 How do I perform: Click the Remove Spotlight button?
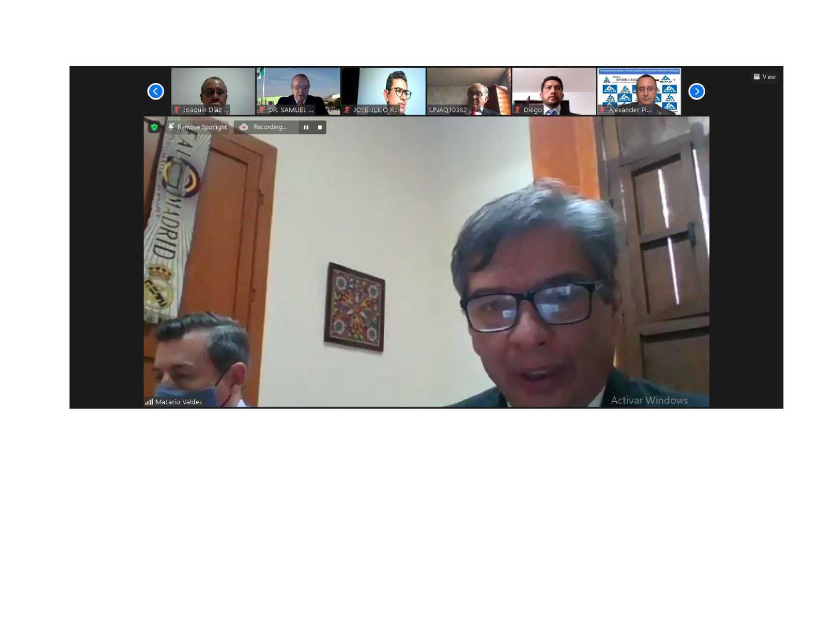(x=198, y=127)
